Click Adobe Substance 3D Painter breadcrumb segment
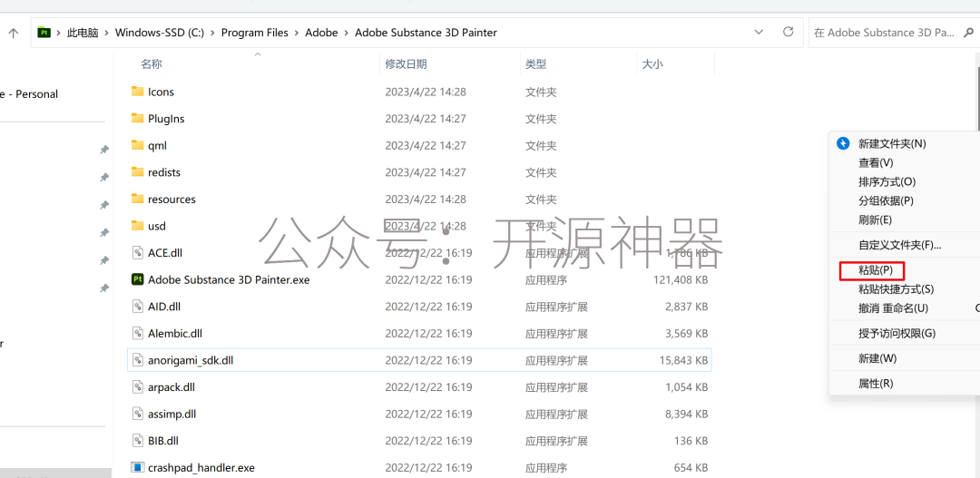This screenshot has width=980, height=478. click(426, 33)
